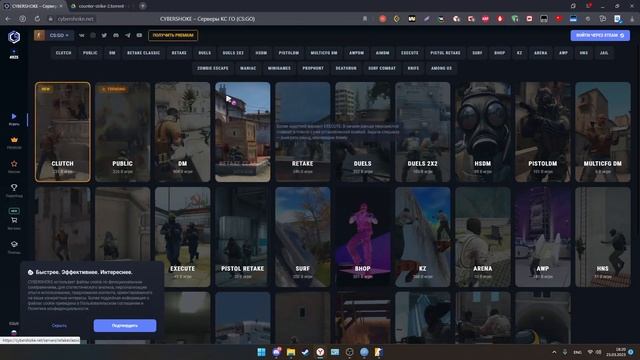This screenshot has height=360, width=640.
Task: Select the JAIL mode tag
Action: [x=604, y=53]
